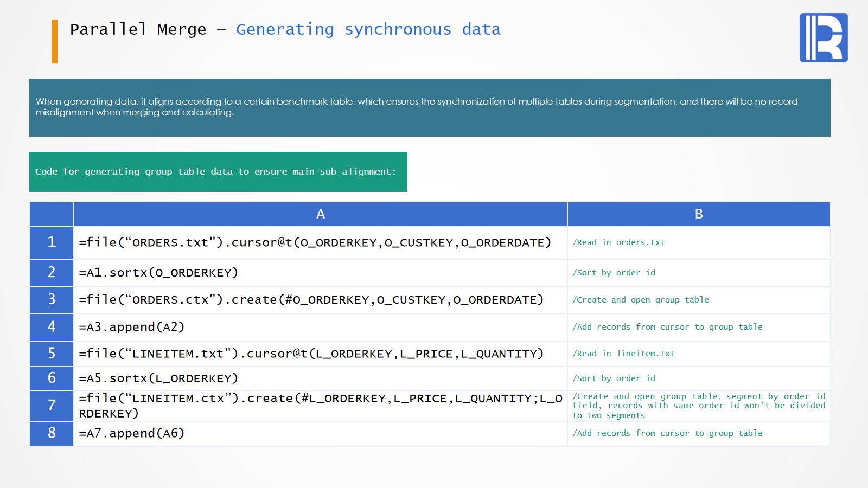Click the blue R logo icon

[823, 37]
